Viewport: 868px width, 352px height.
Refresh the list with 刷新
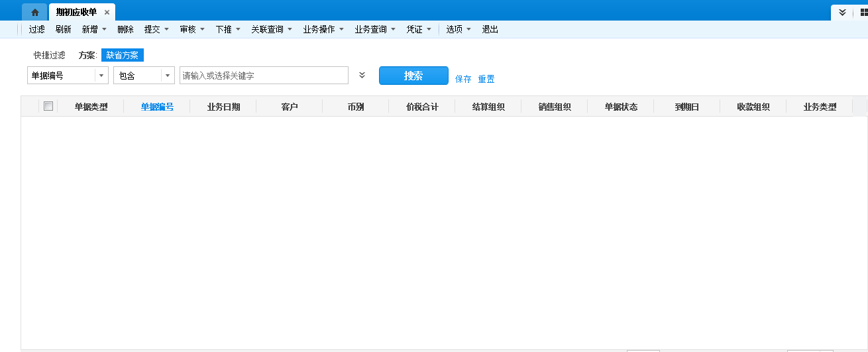(x=64, y=29)
